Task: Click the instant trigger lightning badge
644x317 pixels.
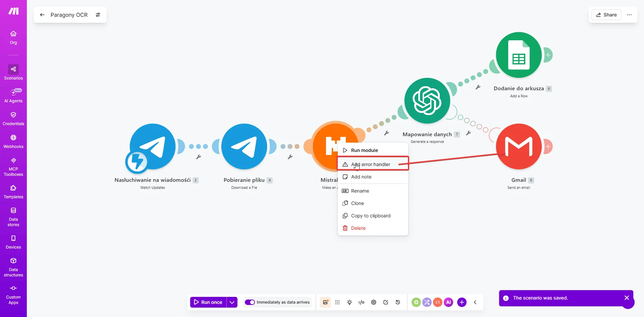Action: 137,162
